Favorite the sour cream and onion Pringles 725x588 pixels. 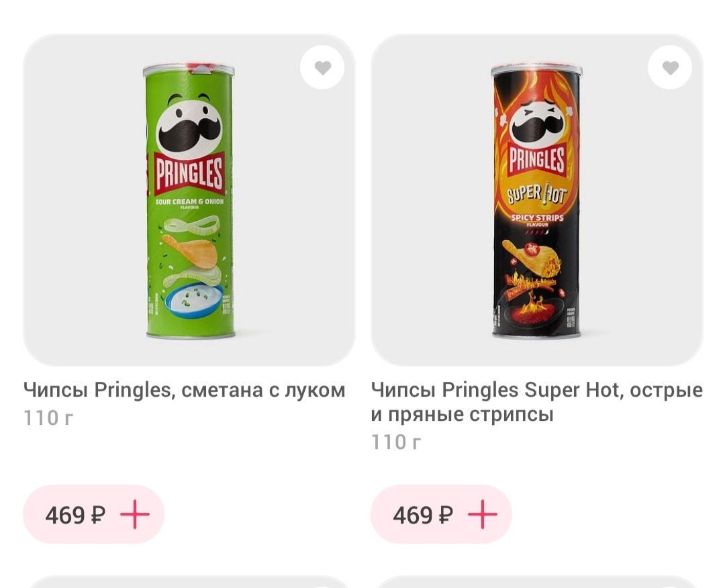click(322, 68)
